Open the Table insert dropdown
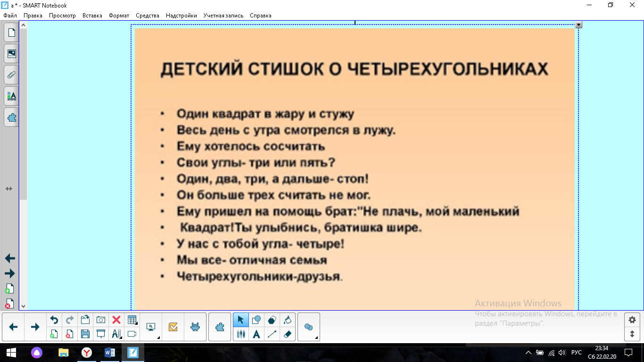644x362 pixels. (132, 320)
